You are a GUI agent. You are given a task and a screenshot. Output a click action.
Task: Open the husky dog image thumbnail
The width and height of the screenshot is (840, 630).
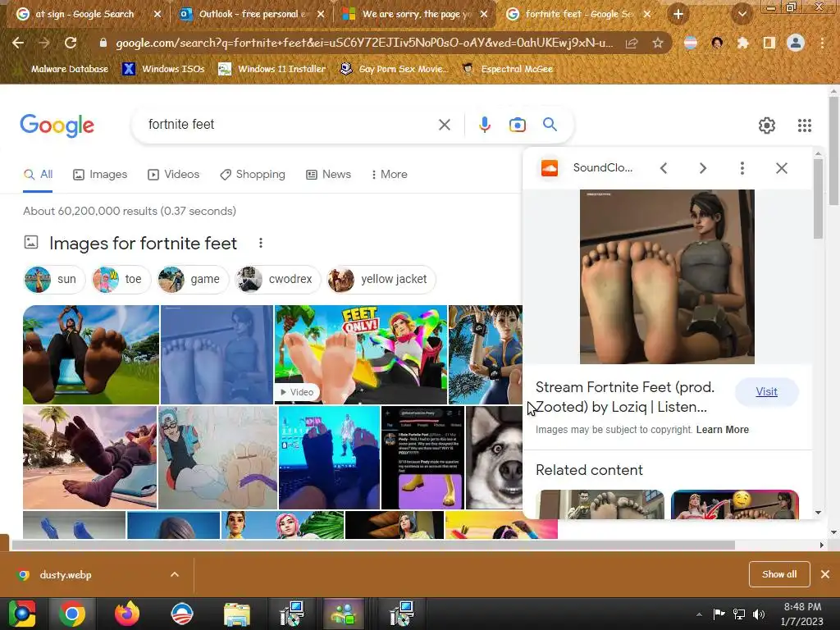tap(494, 457)
